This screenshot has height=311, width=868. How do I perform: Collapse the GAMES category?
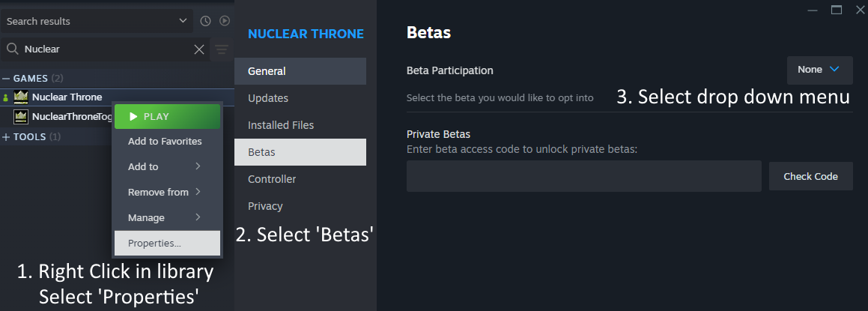pyautogui.click(x=7, y=78)
